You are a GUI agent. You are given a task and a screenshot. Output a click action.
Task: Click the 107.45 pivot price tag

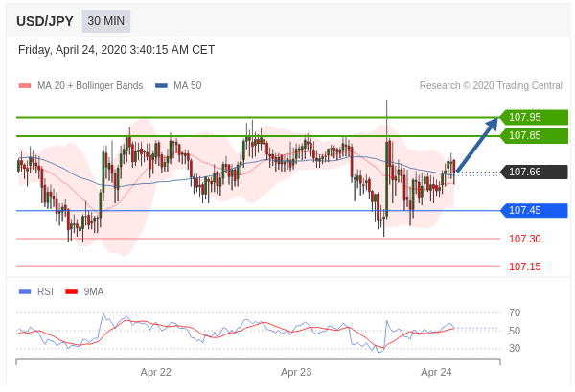tap(535, 210)
